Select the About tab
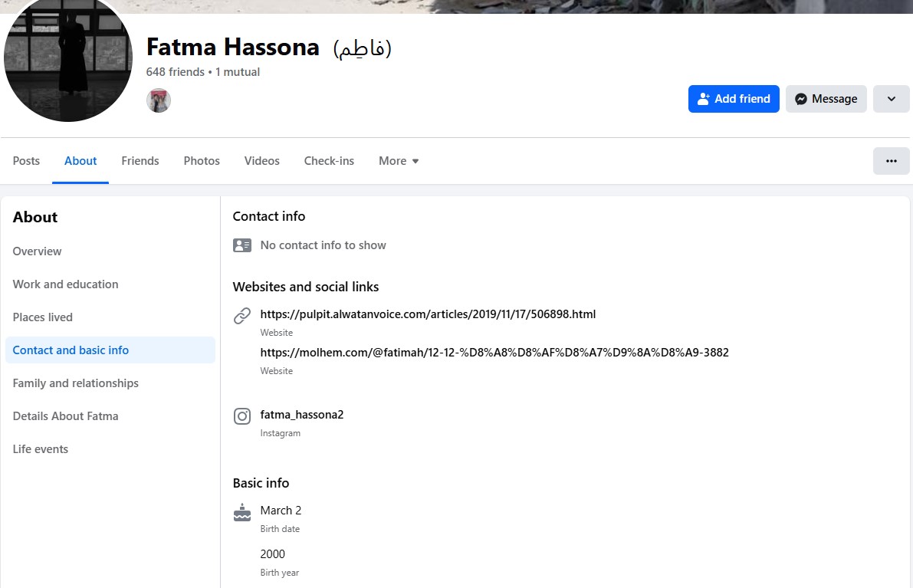913x588 pixels. [x=80, y=161]
